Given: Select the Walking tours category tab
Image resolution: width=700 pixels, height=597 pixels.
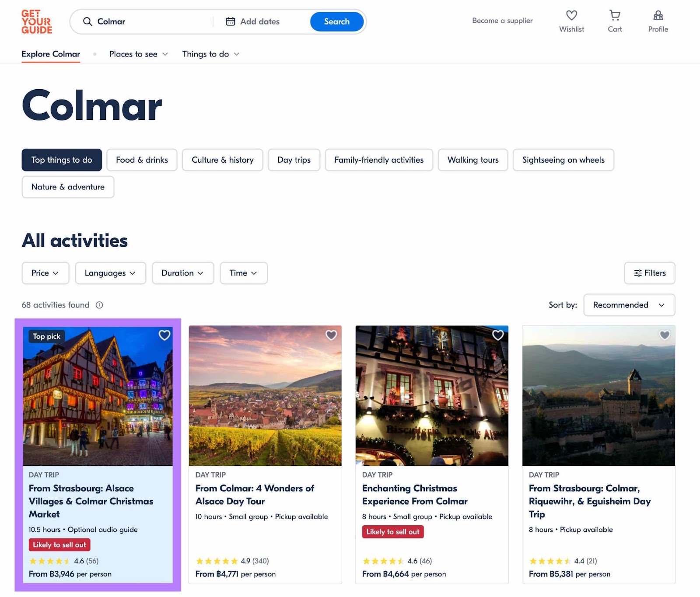Looking at the screenshot, I should 473,160.
